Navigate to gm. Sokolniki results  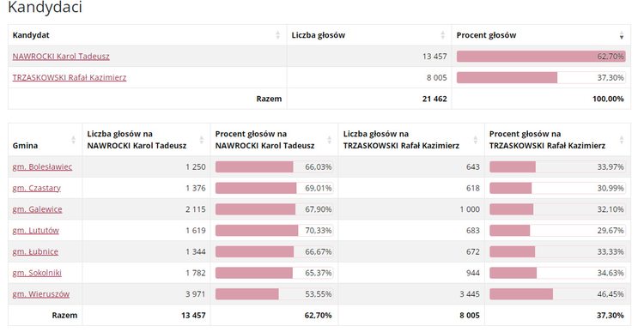[37, 273]
